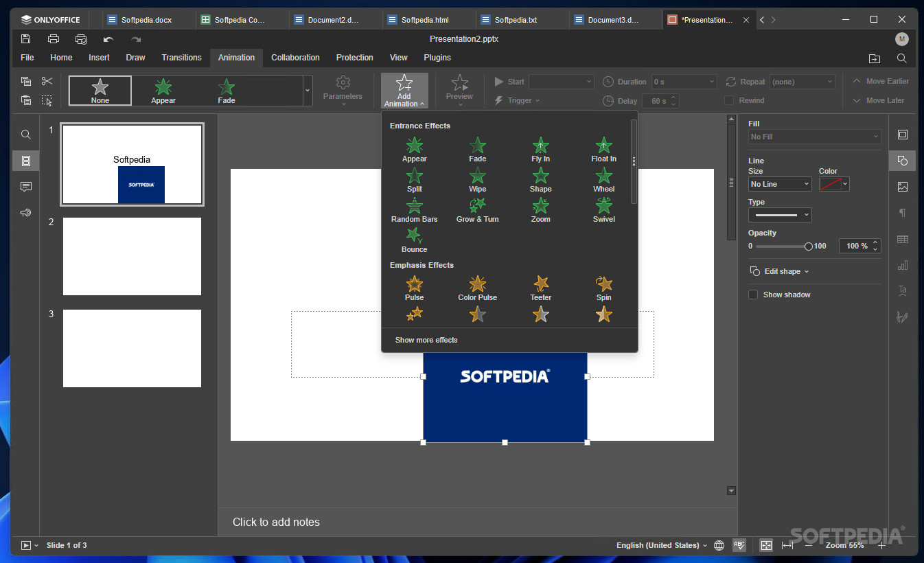Click the Delay value stepper field
Screen dimensions: 924x563
[x=660, y=101]
